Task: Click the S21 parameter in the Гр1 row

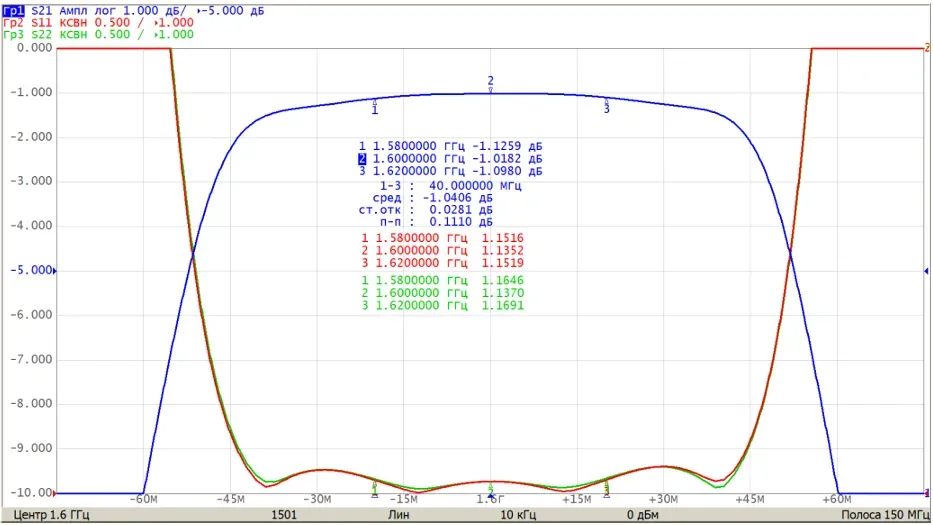Action: tap(42, 11)
